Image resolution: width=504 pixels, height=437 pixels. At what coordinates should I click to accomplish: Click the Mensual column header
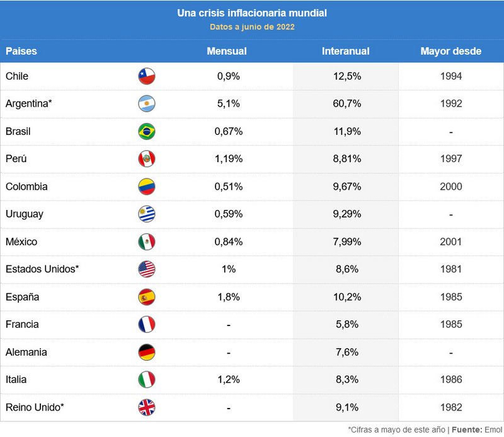point(227,51)
